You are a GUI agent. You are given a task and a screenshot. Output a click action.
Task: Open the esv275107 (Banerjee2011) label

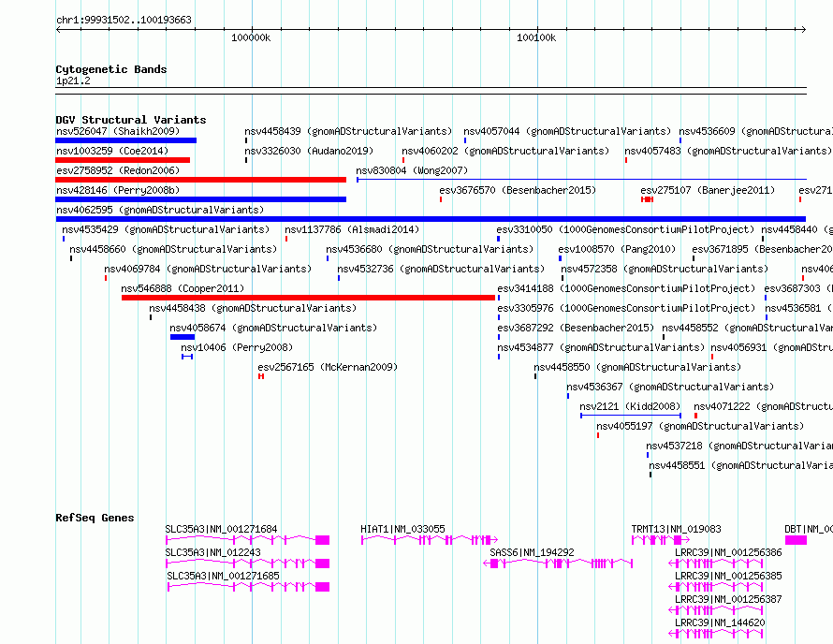click(708, 190)
